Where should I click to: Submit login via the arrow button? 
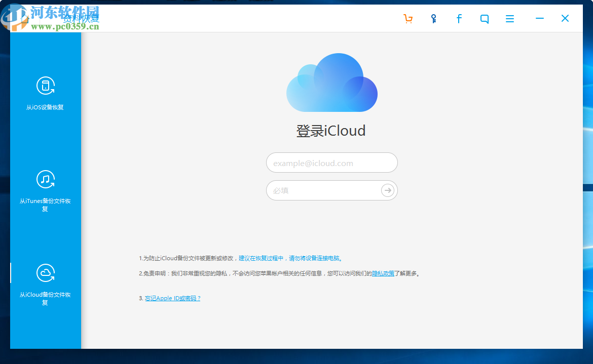coord(387,190)
